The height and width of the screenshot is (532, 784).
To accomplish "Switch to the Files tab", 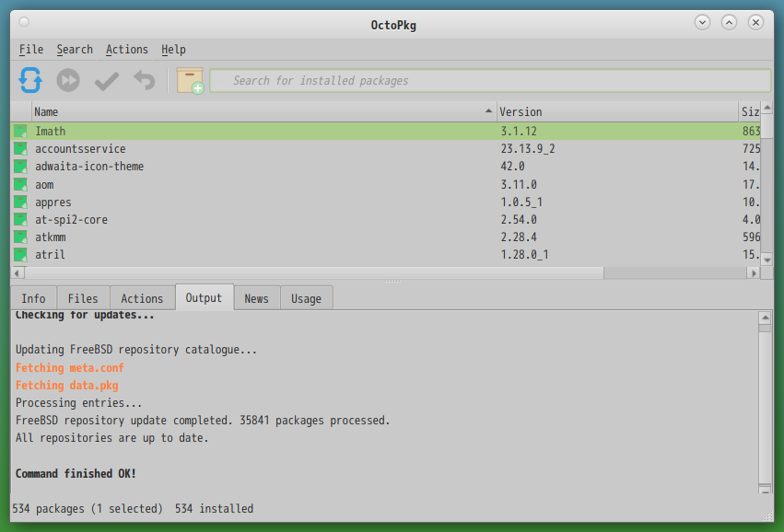I will click(x=83, y=298).
